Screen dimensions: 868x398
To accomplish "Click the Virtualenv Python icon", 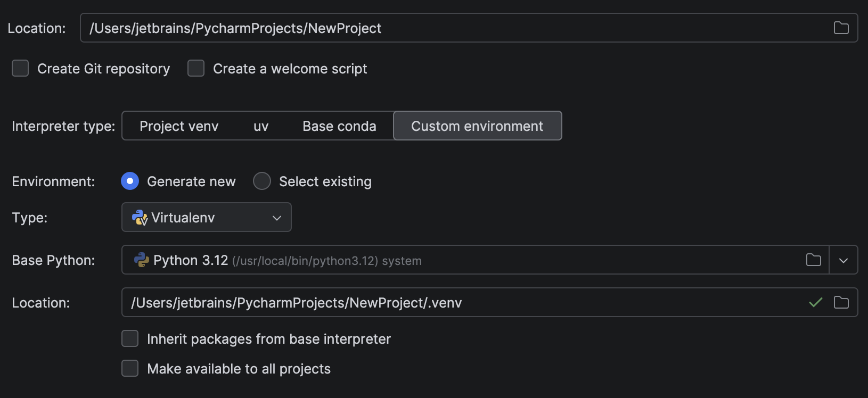I will tap(138, 217).
